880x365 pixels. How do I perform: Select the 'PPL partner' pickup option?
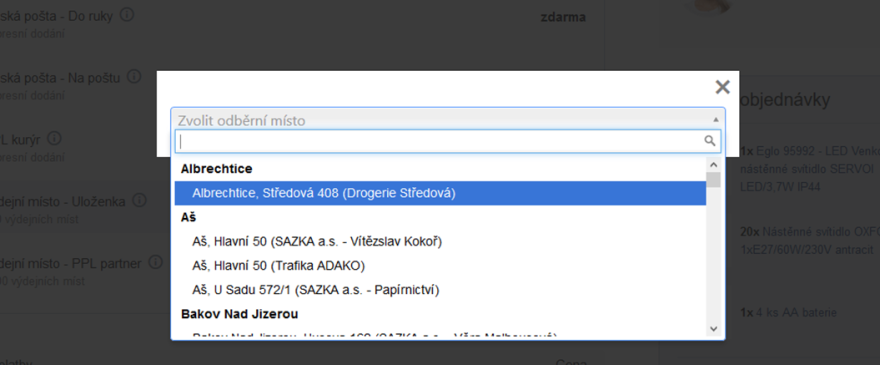(x=71, y=263)
